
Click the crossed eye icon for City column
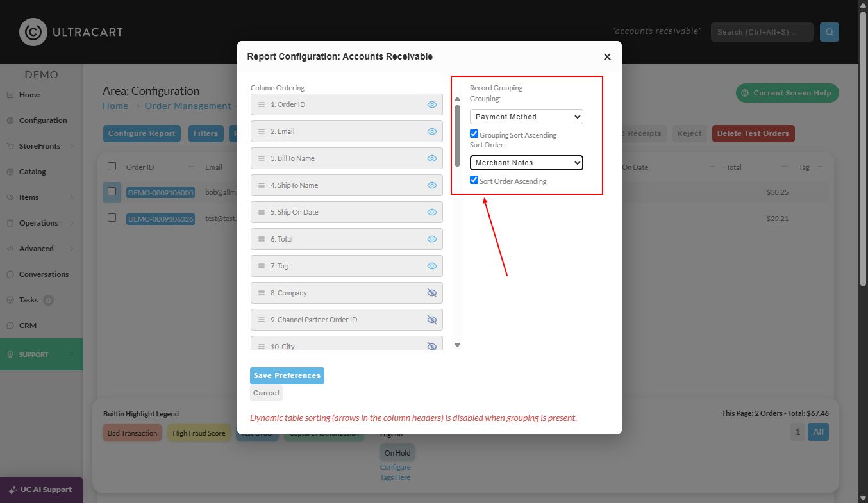click(432, 346)
